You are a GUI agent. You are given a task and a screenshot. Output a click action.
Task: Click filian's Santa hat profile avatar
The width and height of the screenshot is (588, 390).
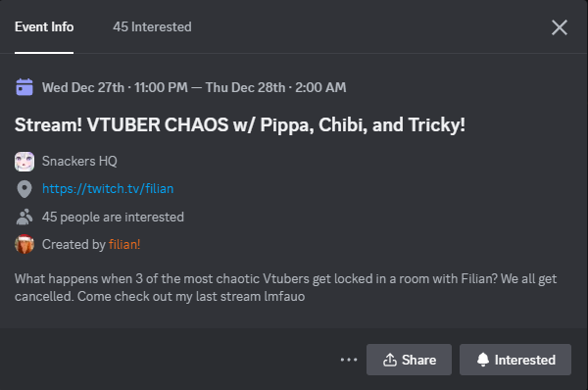tap(24, 244)
